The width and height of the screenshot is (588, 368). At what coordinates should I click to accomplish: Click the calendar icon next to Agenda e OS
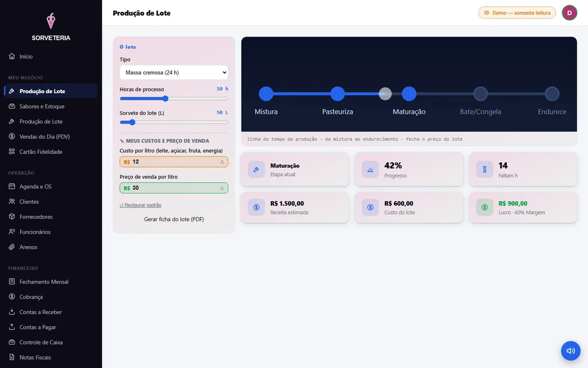pyautogui.click(x=12, y=186)
